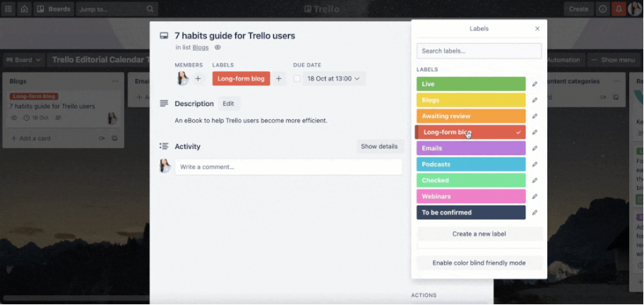
Task: Open the user profile avatar in header
Action: pos(635,9)
